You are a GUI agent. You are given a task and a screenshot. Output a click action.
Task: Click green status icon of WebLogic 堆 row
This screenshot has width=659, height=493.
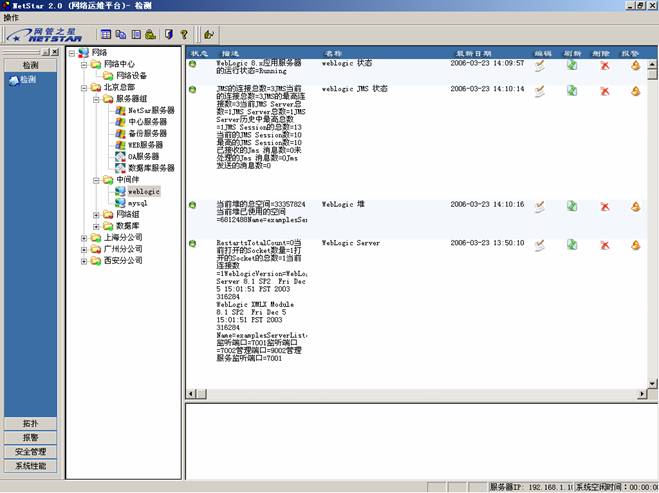coord(192,205)
